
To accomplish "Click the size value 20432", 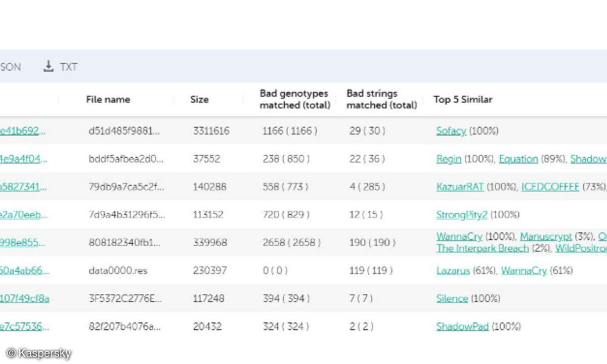I will click(207, 326).
